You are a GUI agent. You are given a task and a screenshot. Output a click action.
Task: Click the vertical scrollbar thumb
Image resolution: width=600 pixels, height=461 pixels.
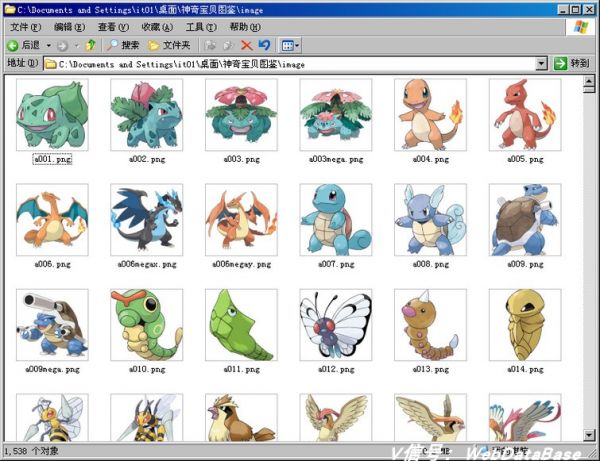pyautogui.click(x=589, y=90)
